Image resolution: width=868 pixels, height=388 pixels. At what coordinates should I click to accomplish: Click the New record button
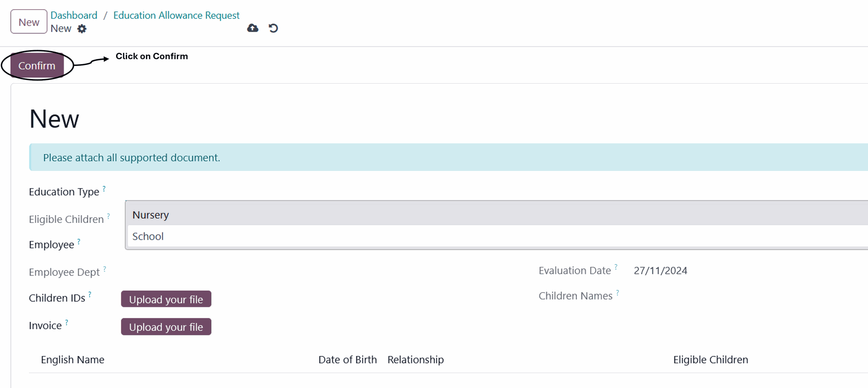(29, 22)
